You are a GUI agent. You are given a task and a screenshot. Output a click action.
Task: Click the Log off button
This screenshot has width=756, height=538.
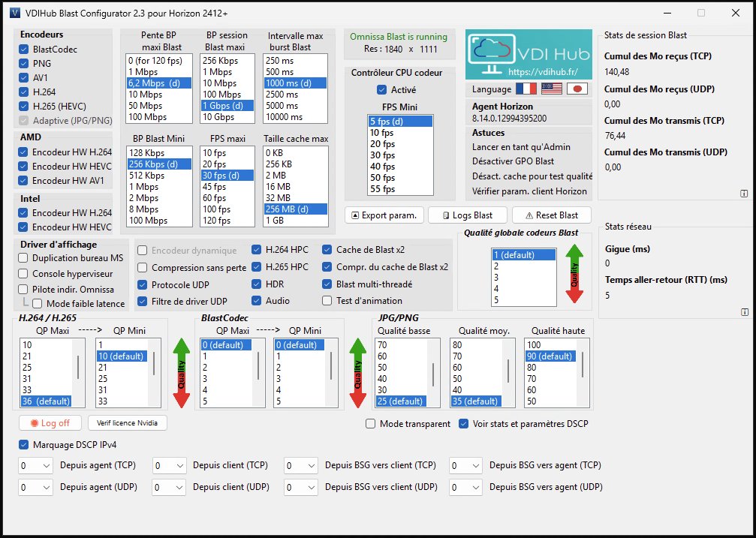[50, 422]
